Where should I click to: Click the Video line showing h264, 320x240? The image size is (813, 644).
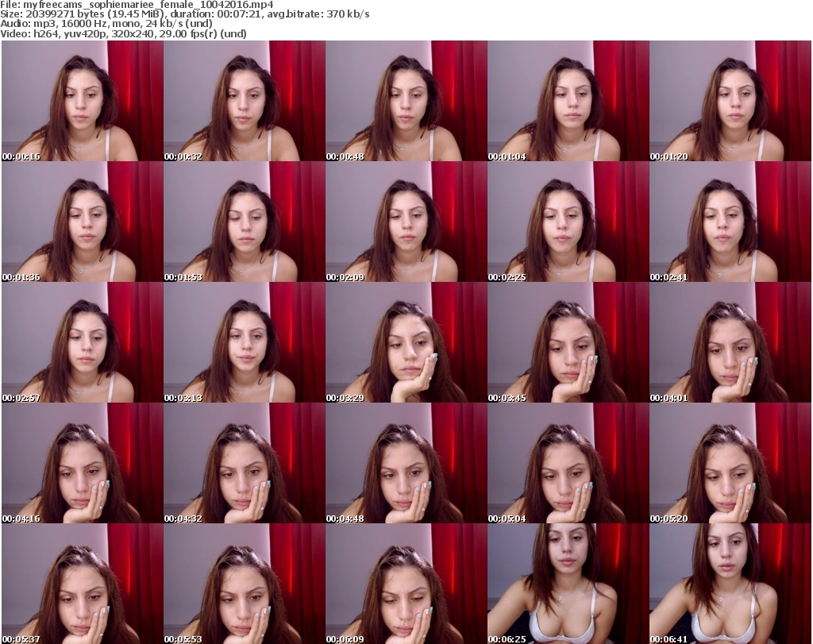pos(123,33)
